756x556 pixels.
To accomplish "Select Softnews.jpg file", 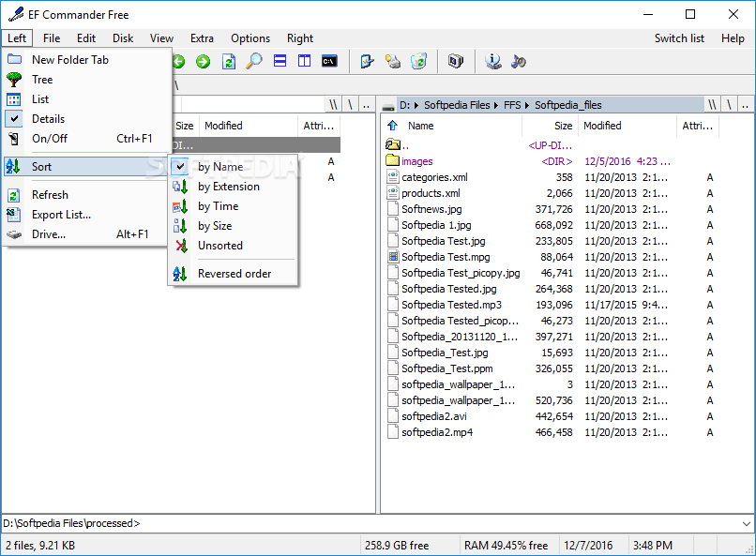I will coord(431,209).
